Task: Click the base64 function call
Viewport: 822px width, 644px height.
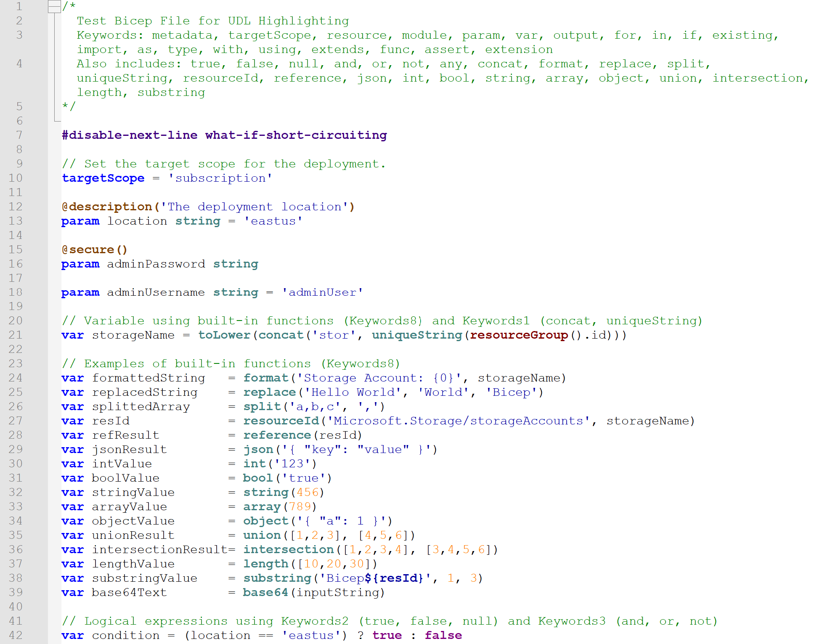Action: 265,592
